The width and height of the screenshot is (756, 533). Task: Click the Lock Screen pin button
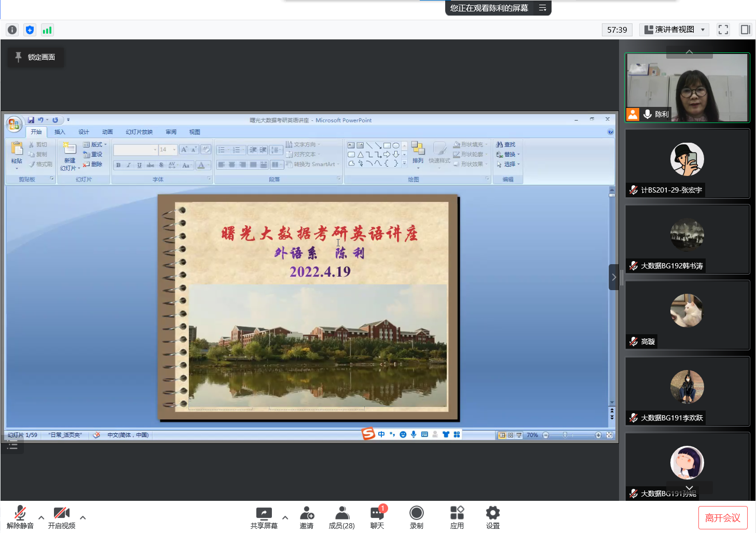tap(35, 57)
